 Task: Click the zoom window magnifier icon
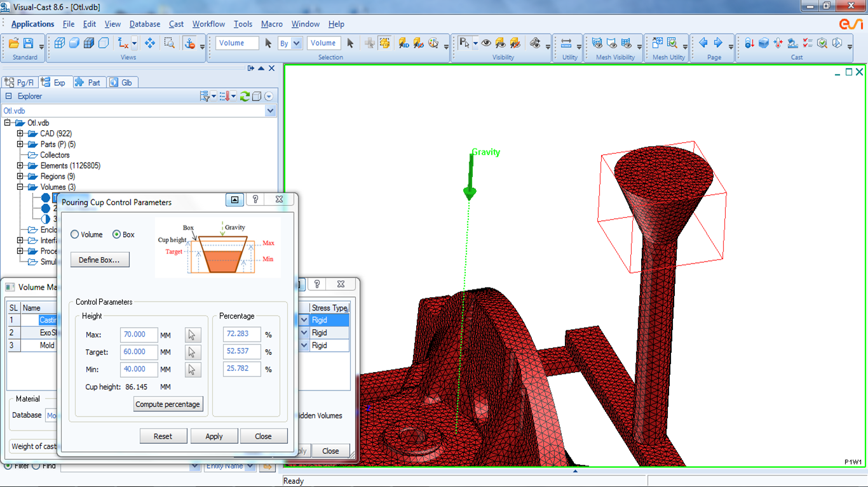(169, 43)
